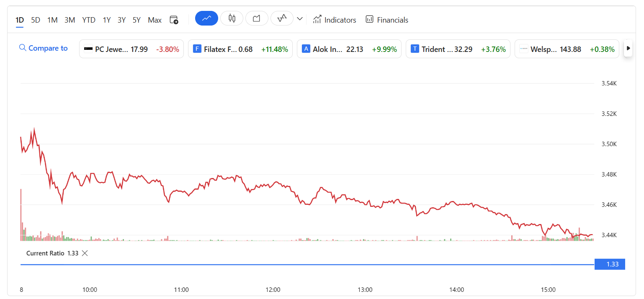This screenshot has height=299, width=644.
Task: Click the 15:00 time axis label
Action: (549, 289)
